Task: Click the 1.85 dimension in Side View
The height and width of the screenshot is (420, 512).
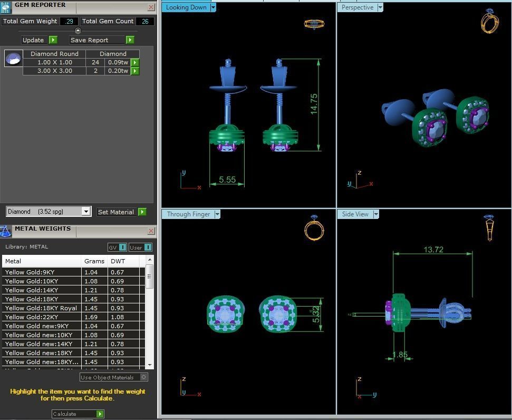Action: pos(400,354)
